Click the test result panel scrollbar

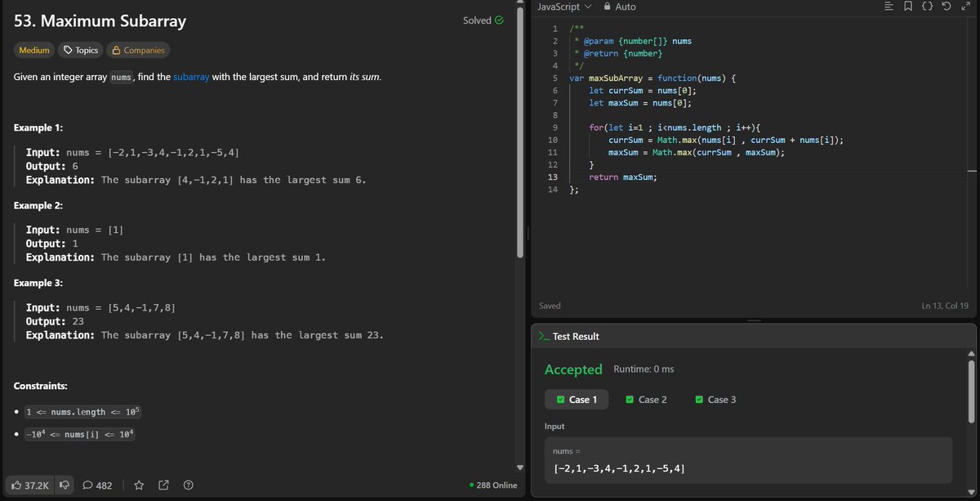coord(971,392)
